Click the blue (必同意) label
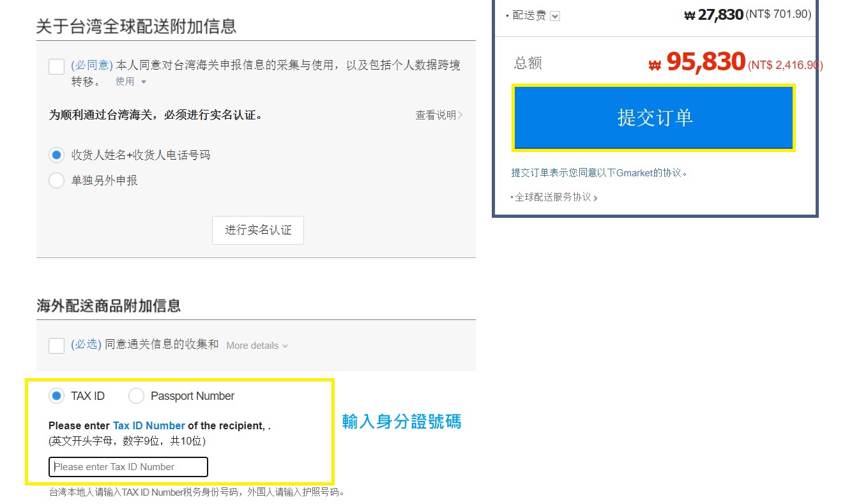The height and width of the screenshot is (504, 845). (92, 65)
